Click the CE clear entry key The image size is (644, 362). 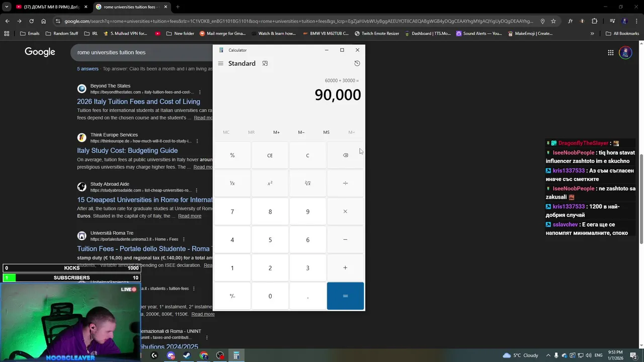pyautogui.click(x=270, y=155)
